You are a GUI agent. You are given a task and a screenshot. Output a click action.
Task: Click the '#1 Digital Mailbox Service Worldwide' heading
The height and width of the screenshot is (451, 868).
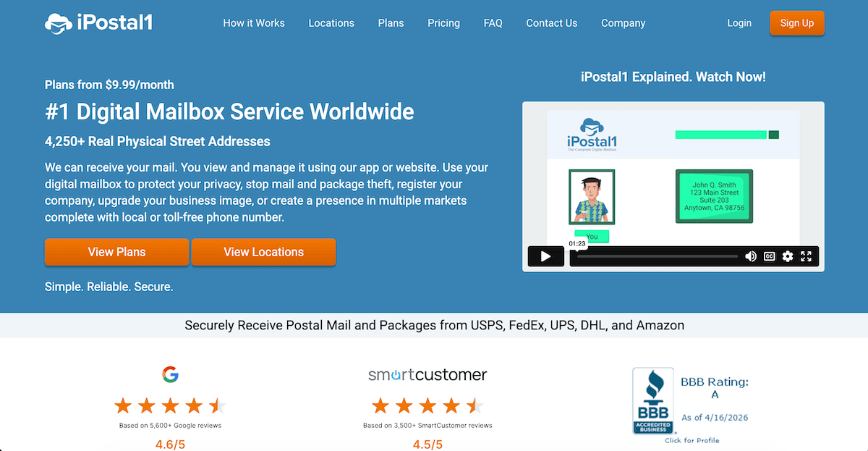coord(229,111)
